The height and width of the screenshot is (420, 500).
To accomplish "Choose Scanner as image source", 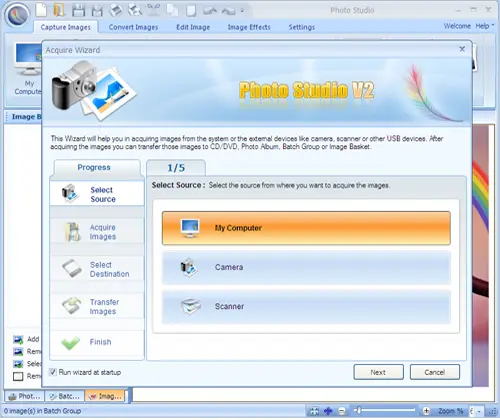I will pos(306,306).
